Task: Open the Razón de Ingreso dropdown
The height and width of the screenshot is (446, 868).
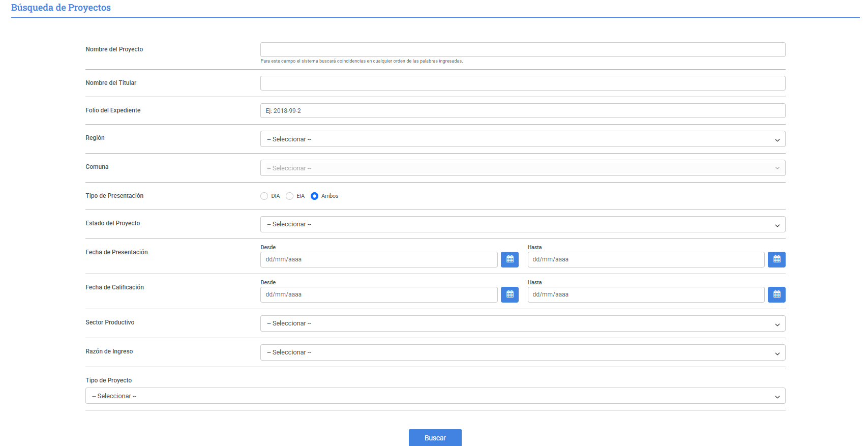Action: (522, 352)
